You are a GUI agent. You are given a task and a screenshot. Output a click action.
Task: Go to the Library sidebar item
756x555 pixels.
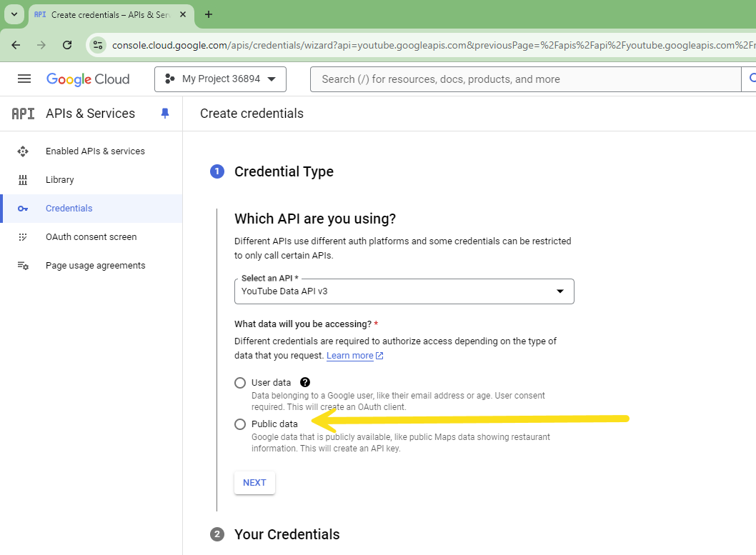click(x=60, y=180)
